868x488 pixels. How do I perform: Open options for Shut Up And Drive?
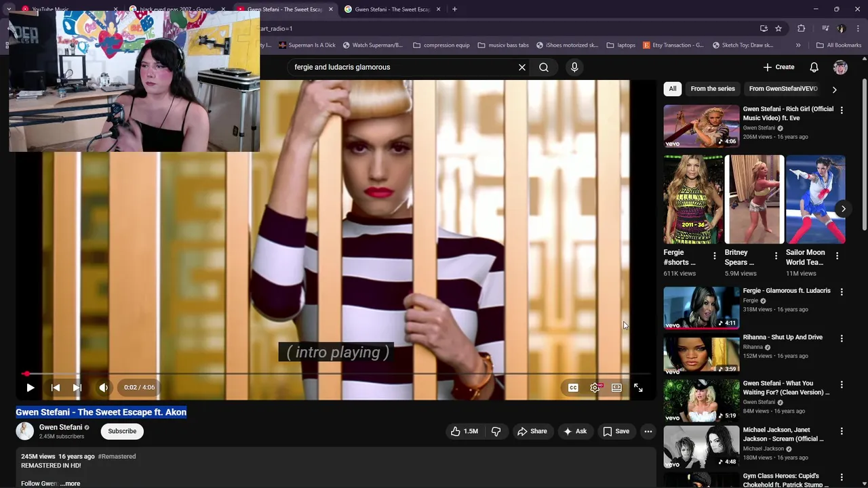point(842,338)
